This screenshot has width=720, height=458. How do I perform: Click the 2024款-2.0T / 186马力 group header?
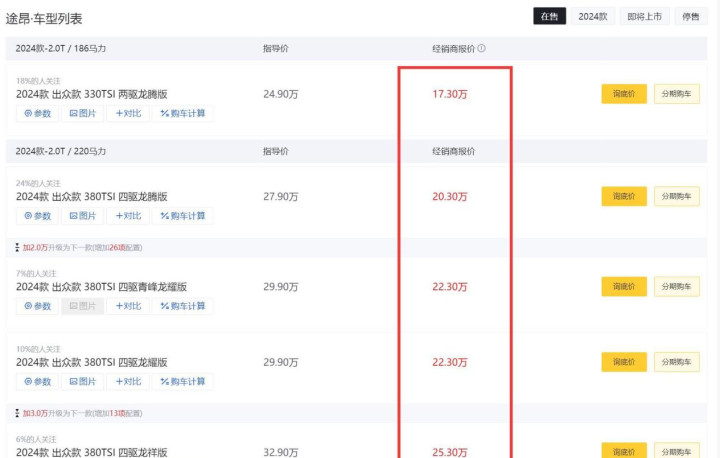point(61,48)
